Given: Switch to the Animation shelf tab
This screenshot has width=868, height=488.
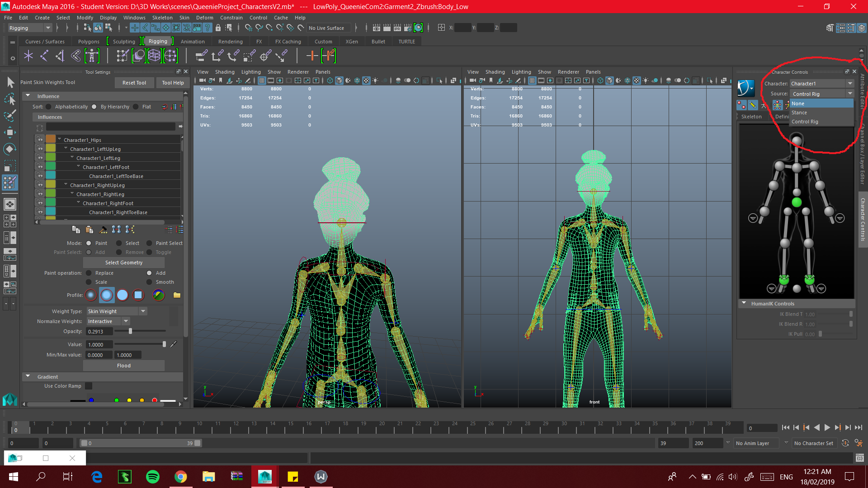Looking at the screenshot, I should click(193, 41).
